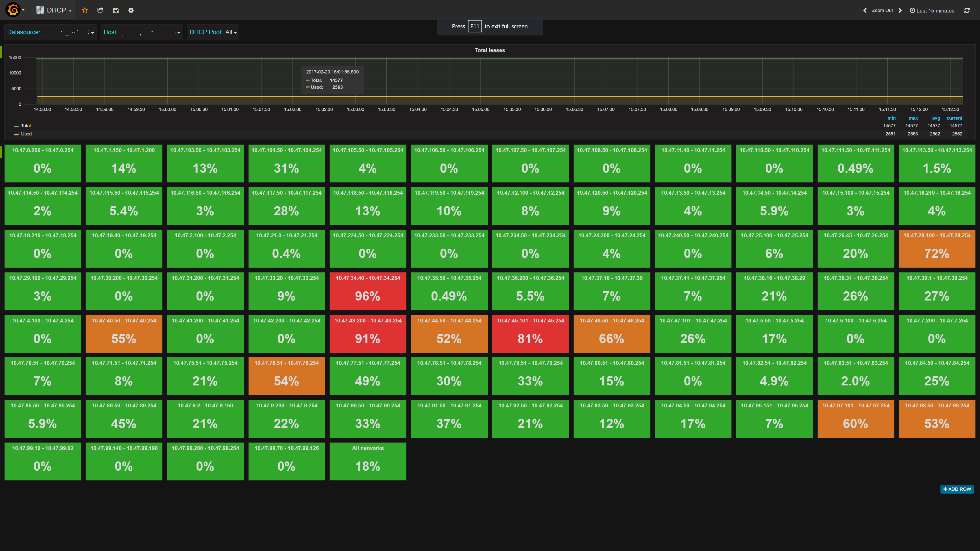Screen dimensions: 980x551
Task: Toggle Total series in graph legend
Action: point(26,126)
